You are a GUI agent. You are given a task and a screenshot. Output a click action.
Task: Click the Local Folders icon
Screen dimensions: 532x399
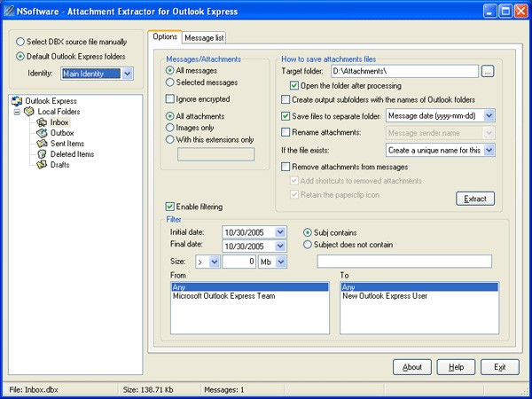(29, 112)
